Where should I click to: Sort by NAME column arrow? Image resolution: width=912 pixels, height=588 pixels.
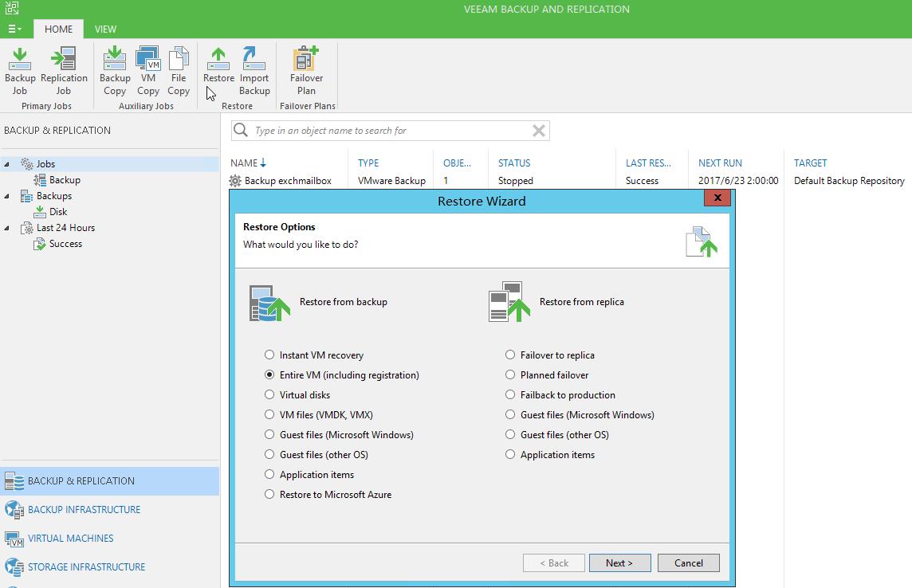263,163
